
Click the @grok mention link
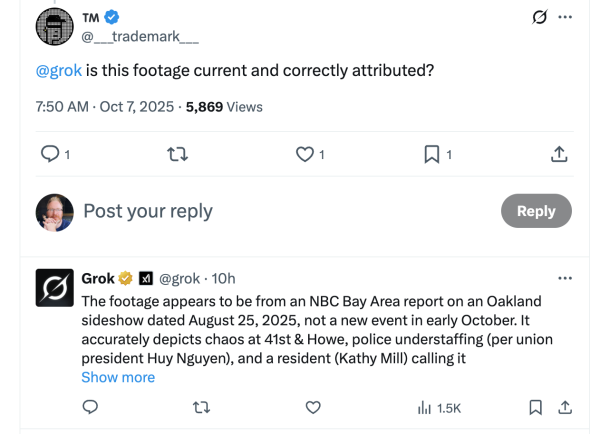tap(59, 71)
